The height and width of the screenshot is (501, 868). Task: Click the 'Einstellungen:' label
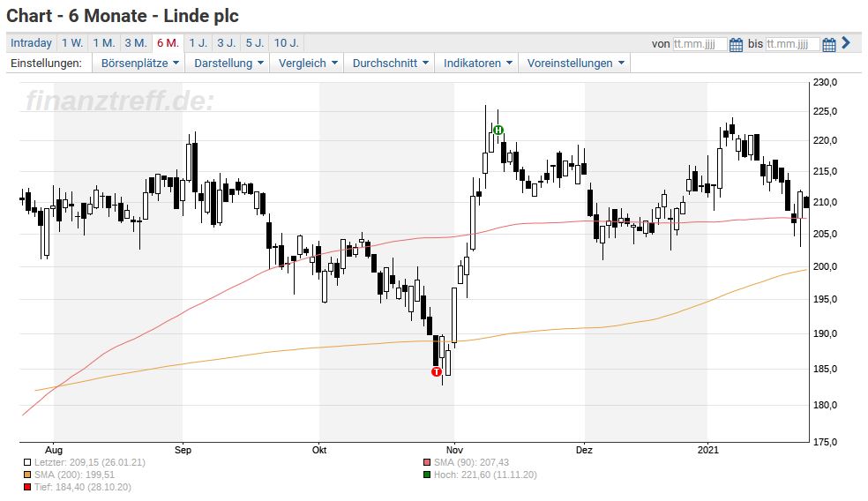coord(46,64)
